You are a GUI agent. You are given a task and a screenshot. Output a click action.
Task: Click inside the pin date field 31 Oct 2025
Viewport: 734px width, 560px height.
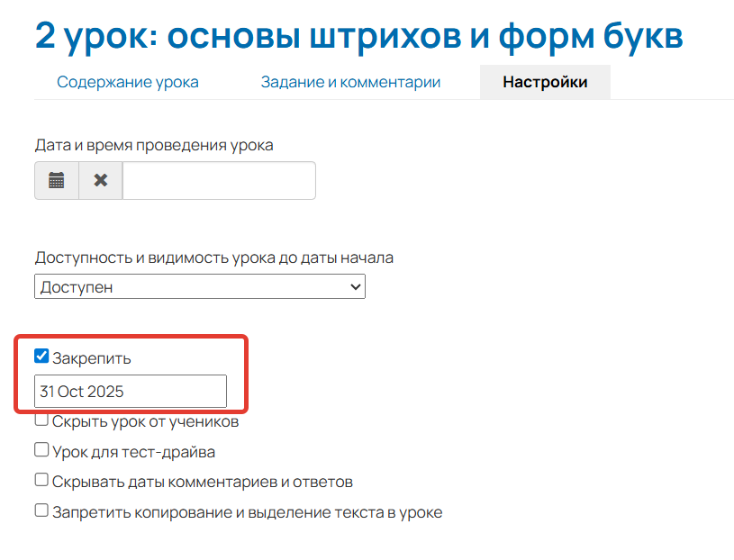[130, 391]
